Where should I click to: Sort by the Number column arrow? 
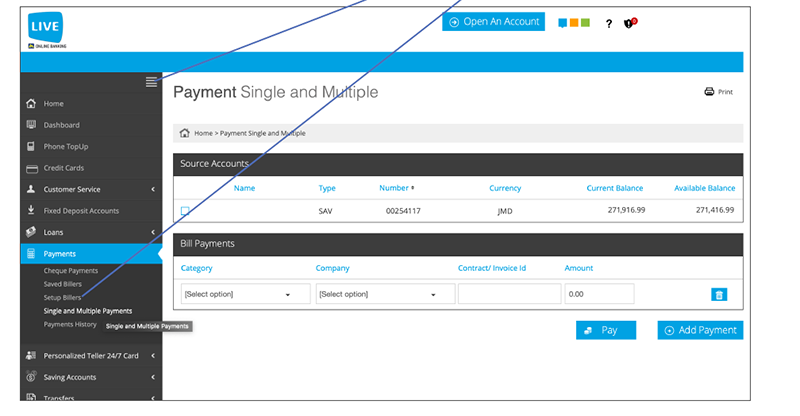(x=413, y=188)
